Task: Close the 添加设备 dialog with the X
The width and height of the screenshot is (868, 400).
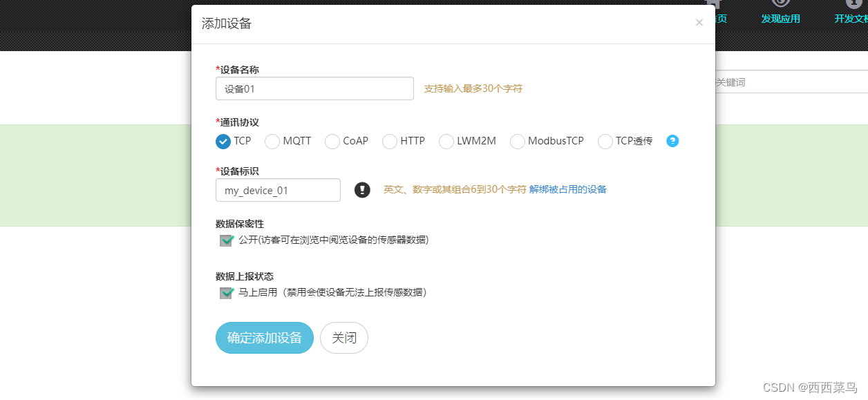Action: 699,23
